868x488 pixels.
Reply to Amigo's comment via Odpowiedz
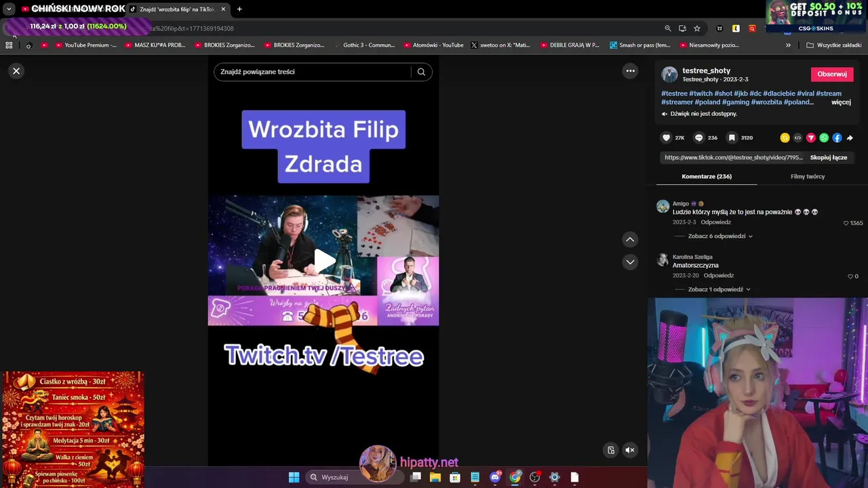click(716, 222)
